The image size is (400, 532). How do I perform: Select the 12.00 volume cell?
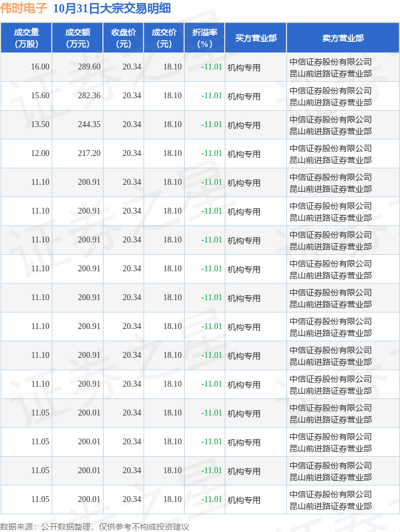tap(40, 154)
